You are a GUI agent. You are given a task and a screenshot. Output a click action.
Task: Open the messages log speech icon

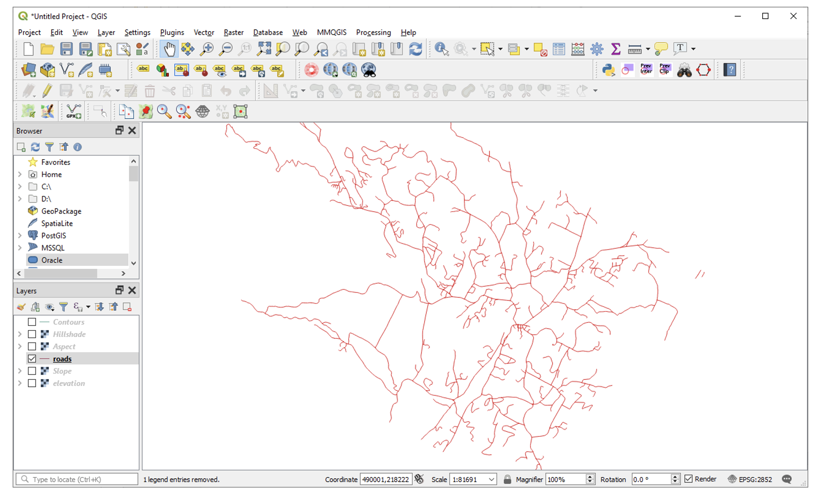[787, 479]
